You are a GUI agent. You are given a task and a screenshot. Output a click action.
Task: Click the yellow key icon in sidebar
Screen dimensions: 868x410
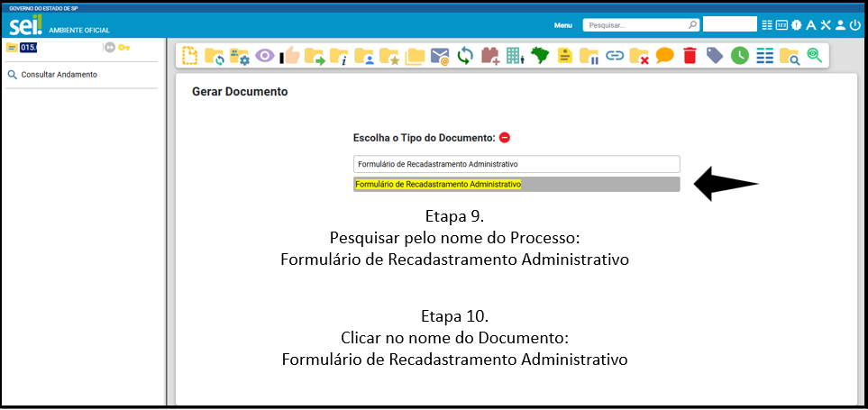[124, 47]
